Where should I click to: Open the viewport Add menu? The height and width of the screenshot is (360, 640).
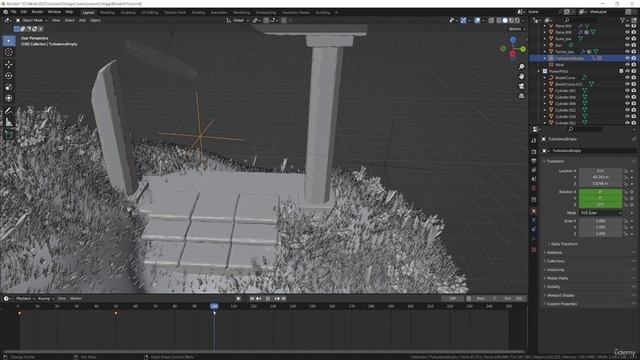click(x=82, y=20)
